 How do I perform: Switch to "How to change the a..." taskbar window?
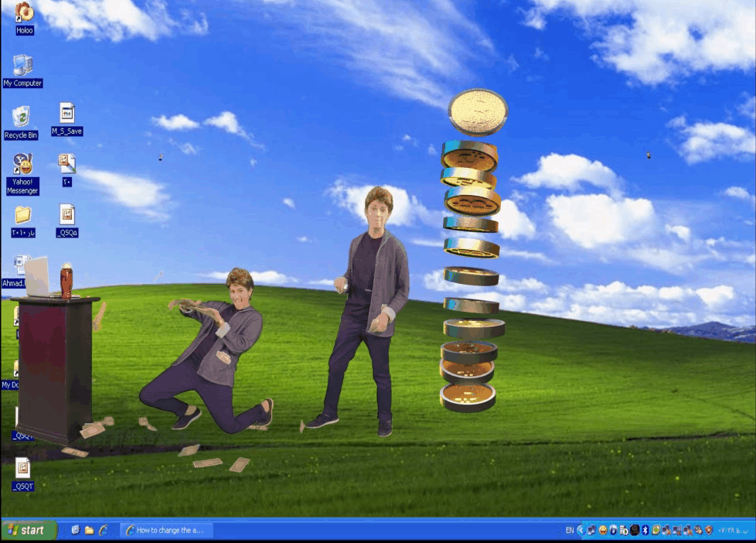(165, 530)
